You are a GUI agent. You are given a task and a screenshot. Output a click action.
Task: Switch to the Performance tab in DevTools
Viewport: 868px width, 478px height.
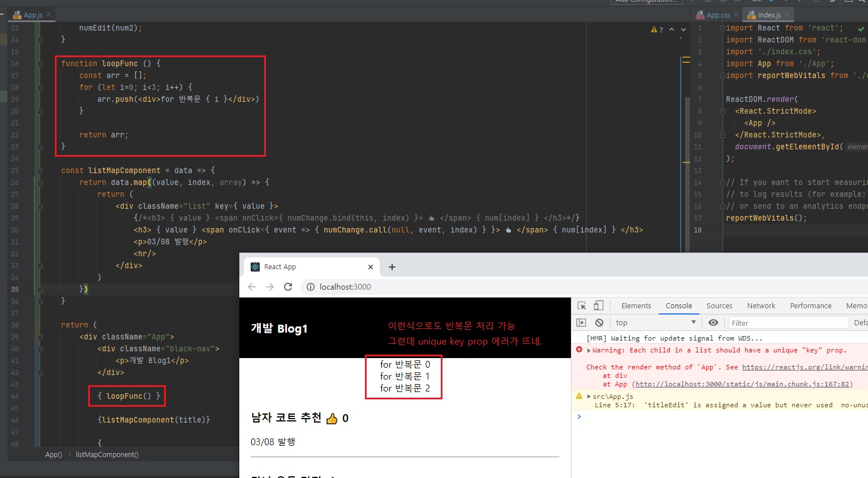[810, 306]
